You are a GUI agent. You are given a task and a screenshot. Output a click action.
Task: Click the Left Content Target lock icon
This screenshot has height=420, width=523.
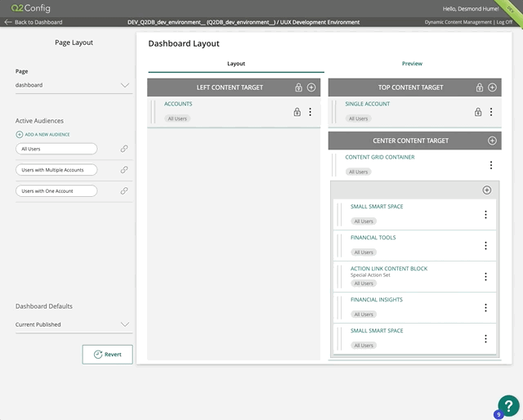point(298,87)
